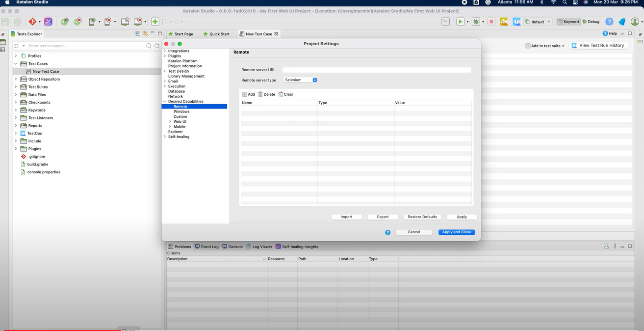The width and height of the screenshot is (644, 331).
Task: Click Link with Editor icon in Tests Explorer
Action: pyautogui.click(x=145, y=34)
